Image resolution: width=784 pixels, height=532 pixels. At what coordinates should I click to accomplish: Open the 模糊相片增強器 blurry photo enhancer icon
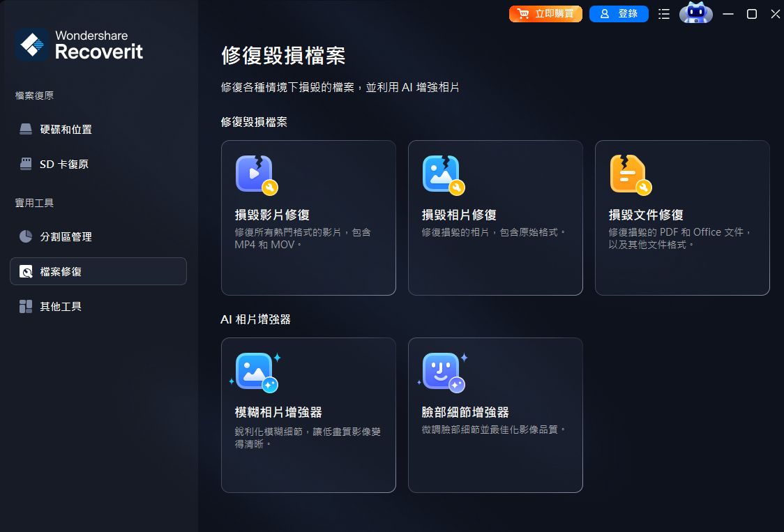click(x=256, y=372)
